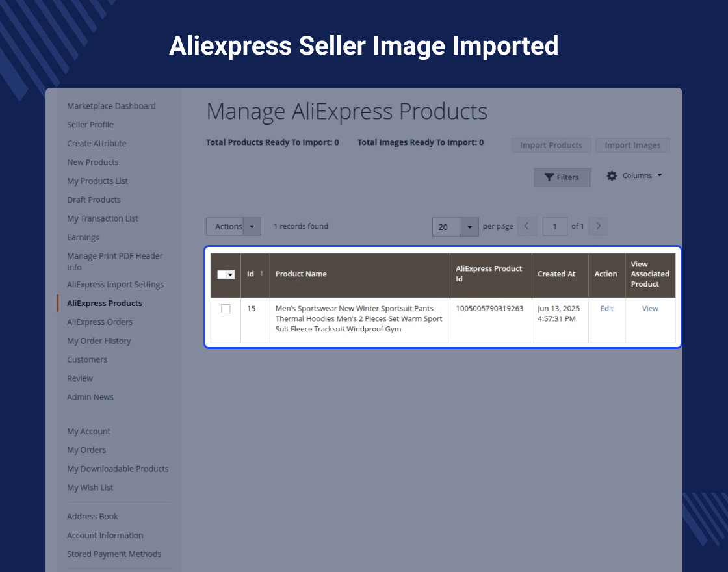Viewport: 728px width, 572px height.
Task: Go to next page arrow
Action: [x=598, y=226]
